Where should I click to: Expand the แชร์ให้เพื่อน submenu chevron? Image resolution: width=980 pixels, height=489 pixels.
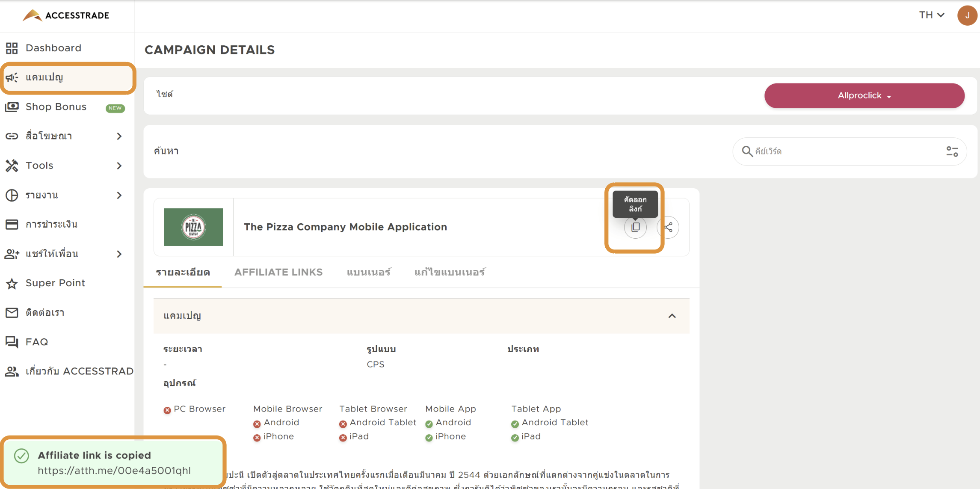tap(119, 254)
